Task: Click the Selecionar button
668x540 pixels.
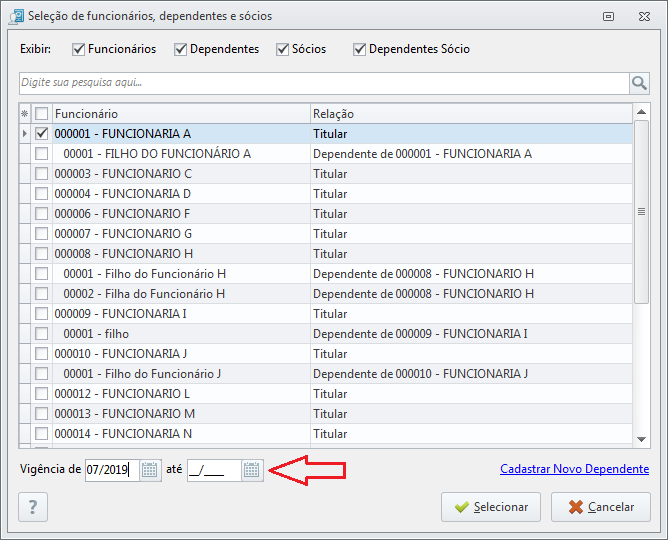Action: coord(491,507)
